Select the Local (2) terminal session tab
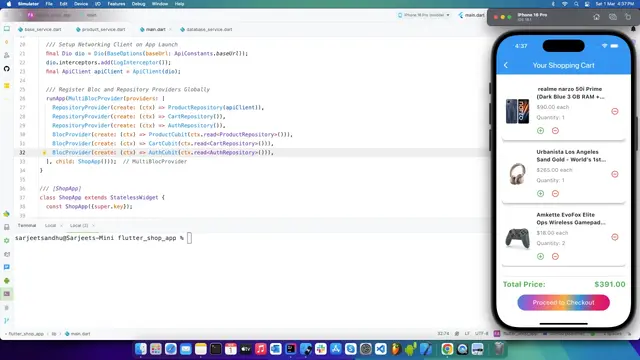 click(79, 225)
